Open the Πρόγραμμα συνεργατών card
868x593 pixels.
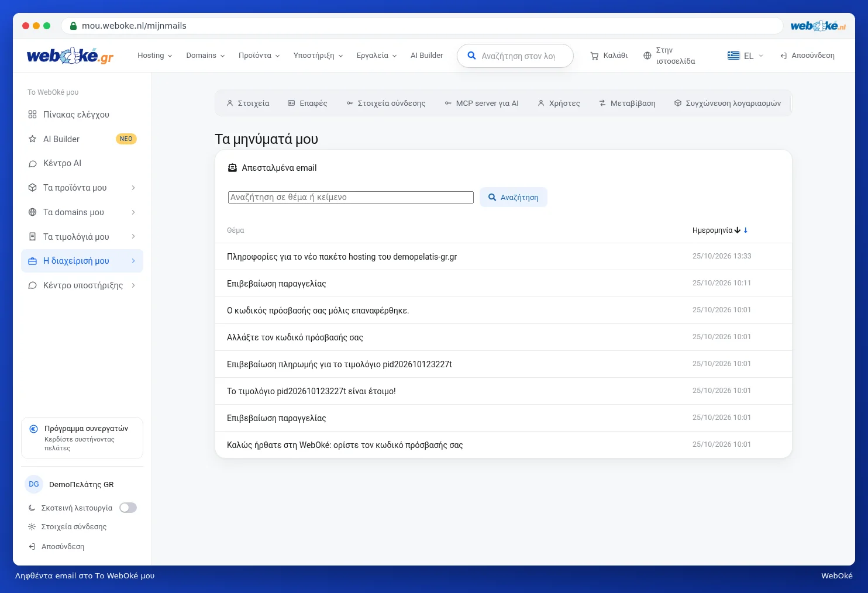click(x=82, y=438)
